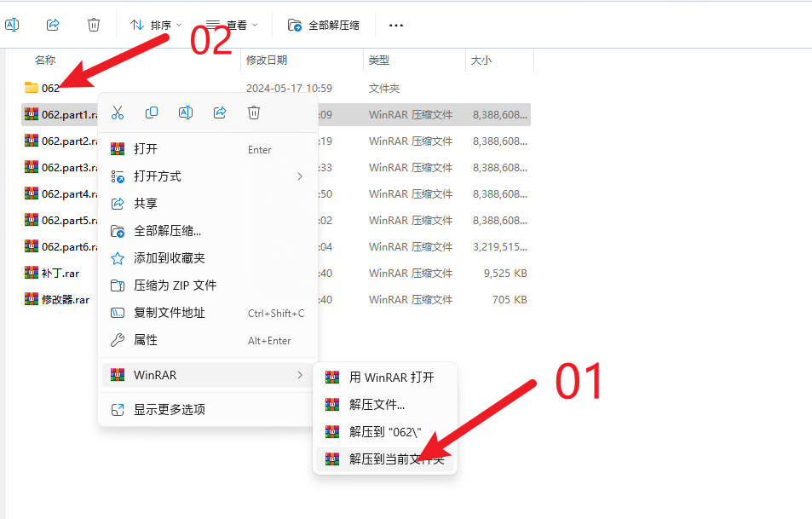Click the Cut scissors icon in context menu

coord(118,112)
